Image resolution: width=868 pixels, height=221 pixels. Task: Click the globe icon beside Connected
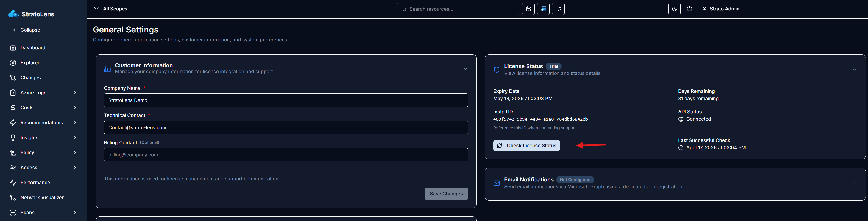tap(681, 119)
